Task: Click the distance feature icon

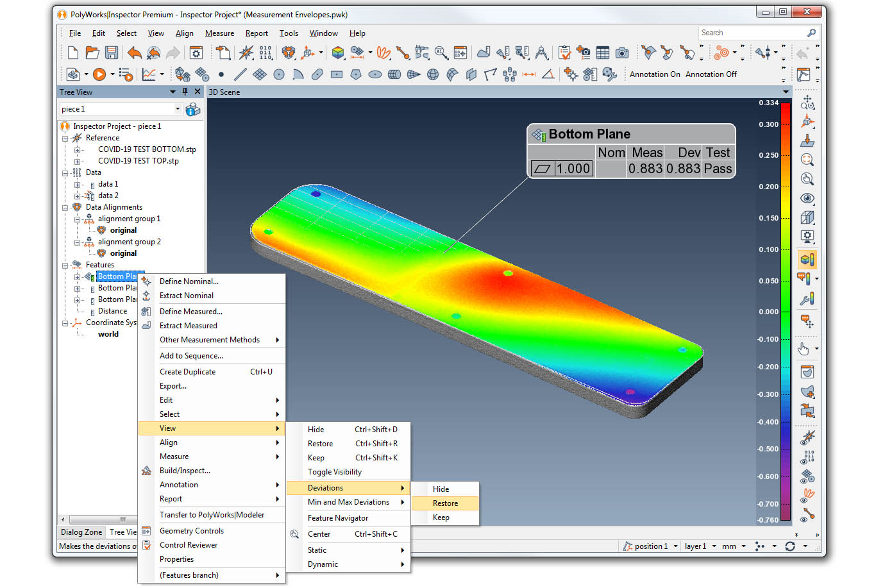Action: coord(529,74)
